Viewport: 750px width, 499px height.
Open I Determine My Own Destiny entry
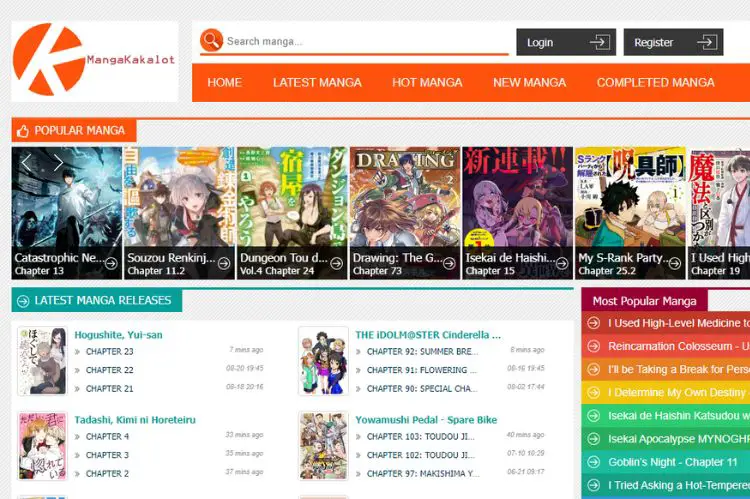[x=666, y=392]
